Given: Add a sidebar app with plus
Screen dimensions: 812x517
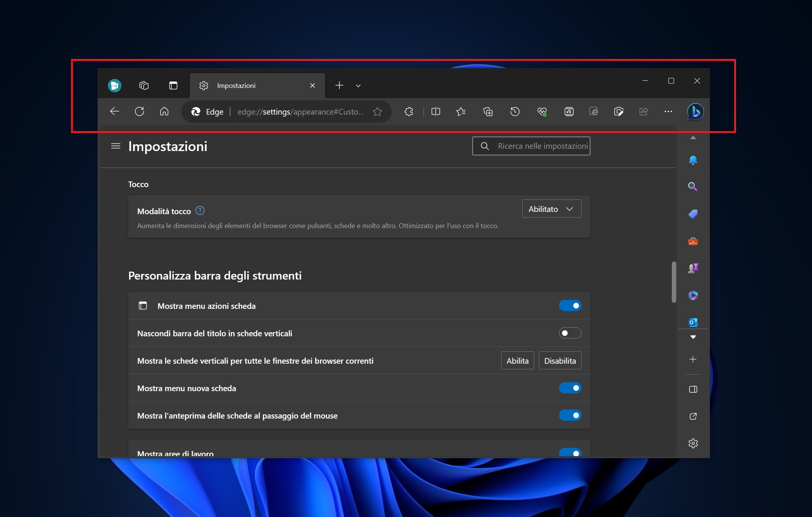Looking at the screenshot, I should coord(693,359).
